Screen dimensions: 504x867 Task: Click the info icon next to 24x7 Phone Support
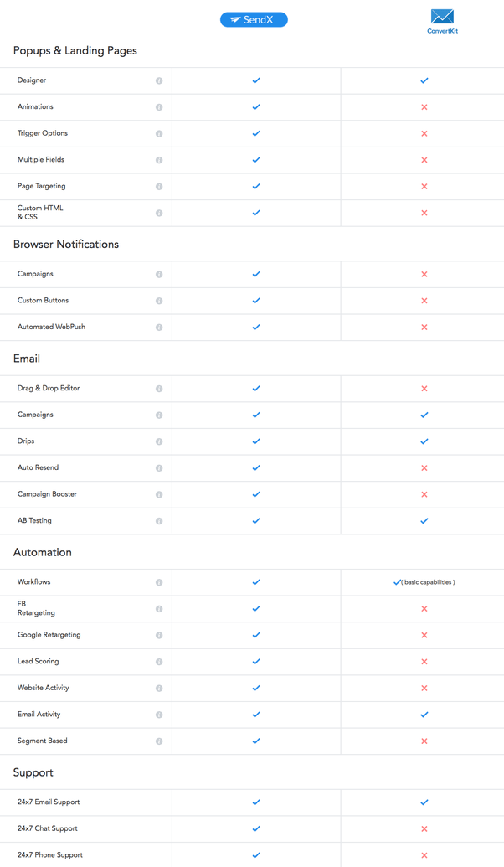point(158,855)
